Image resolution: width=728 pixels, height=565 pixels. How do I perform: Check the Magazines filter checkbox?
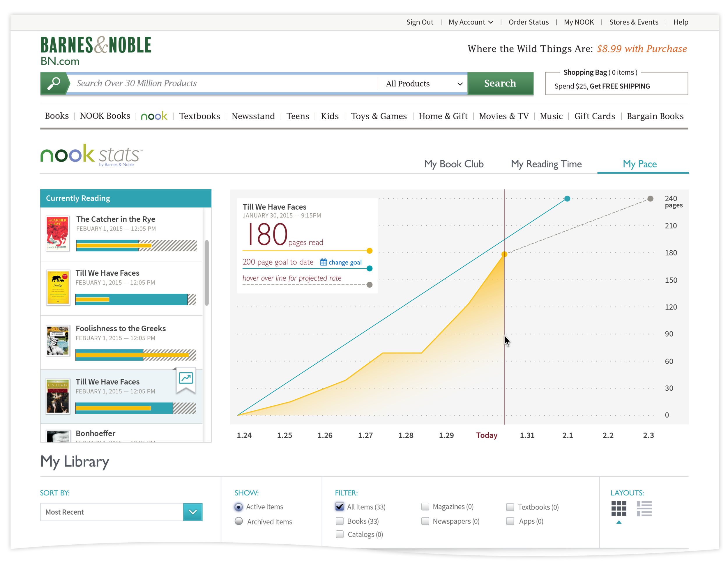pyautogui.click(x=425, y=507)
